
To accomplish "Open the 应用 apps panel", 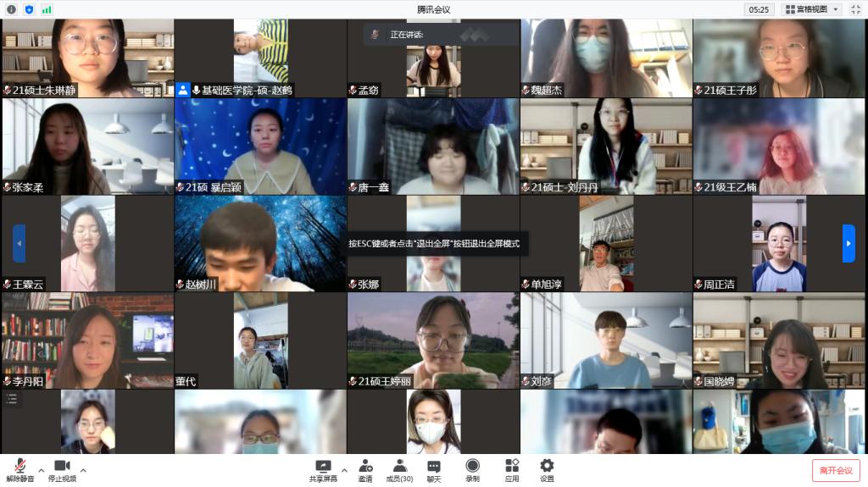I will (512, 469).
